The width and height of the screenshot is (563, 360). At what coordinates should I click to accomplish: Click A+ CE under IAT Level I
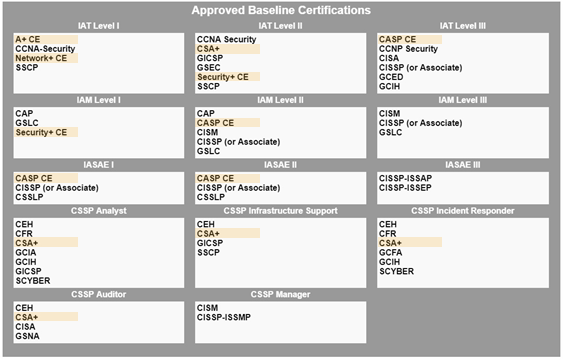click(28, 39)
